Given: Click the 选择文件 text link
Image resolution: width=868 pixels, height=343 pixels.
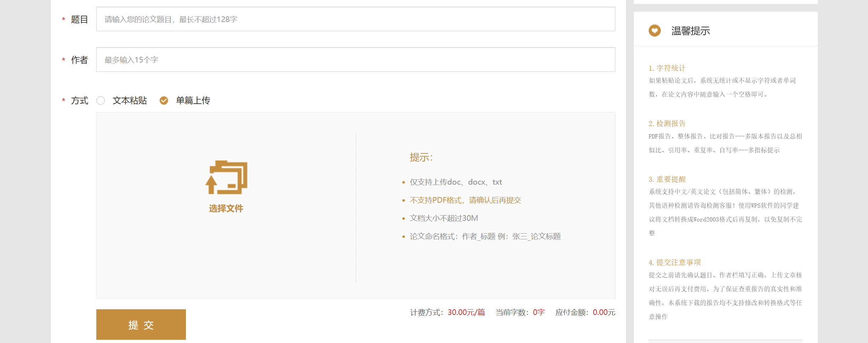Looking at the screenshot, I should 226,208.
